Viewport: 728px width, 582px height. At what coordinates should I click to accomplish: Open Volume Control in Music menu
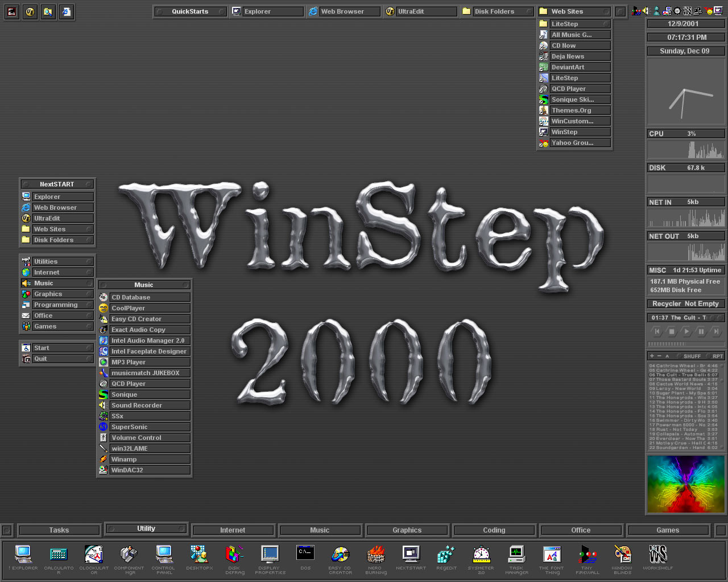pos(144,438)
